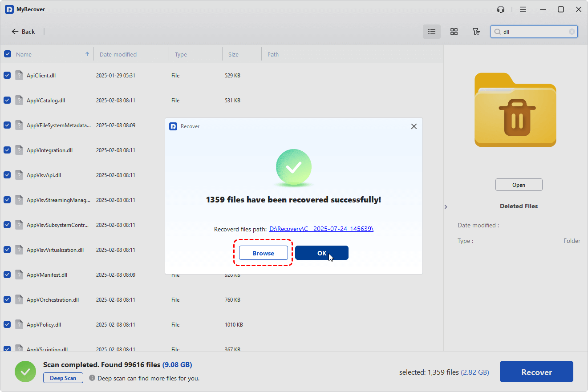Uncheck AppVFileSystemMetadata checkbox
Screen dimensions: 588x392
(x=7, y=125)
